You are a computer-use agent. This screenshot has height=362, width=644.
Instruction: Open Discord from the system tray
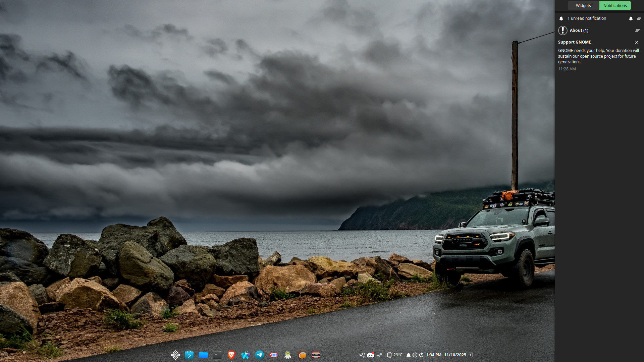click(x=370, y=355)
